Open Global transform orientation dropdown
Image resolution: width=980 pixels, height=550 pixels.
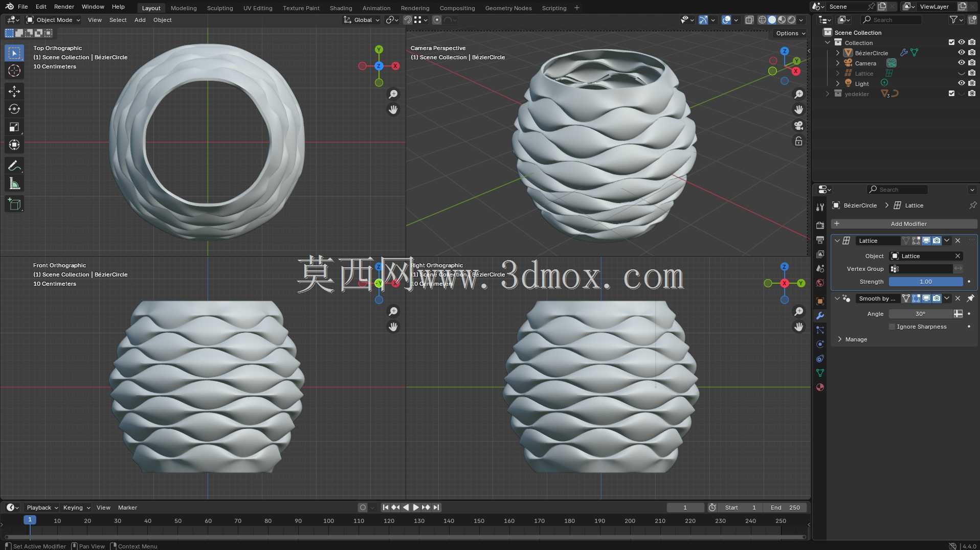click(362, 20)
